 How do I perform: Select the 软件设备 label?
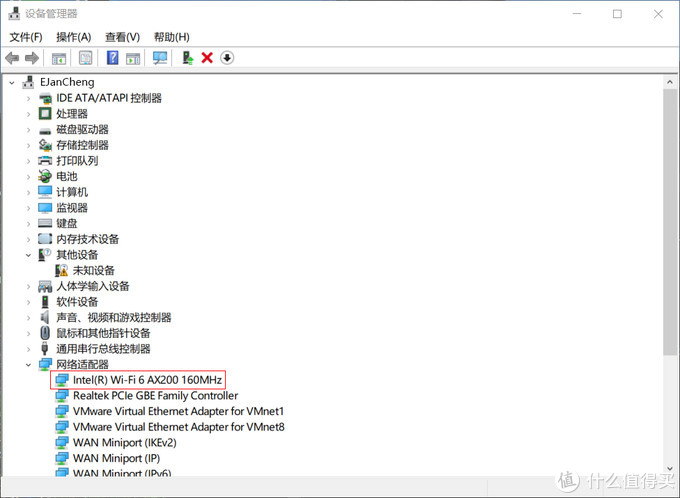[x=77, y=302]
